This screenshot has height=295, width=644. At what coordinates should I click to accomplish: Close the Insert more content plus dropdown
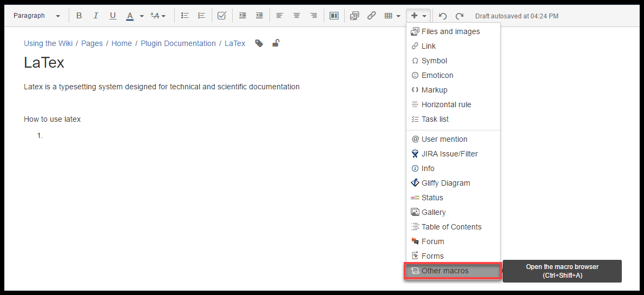(x=418, y=16)
